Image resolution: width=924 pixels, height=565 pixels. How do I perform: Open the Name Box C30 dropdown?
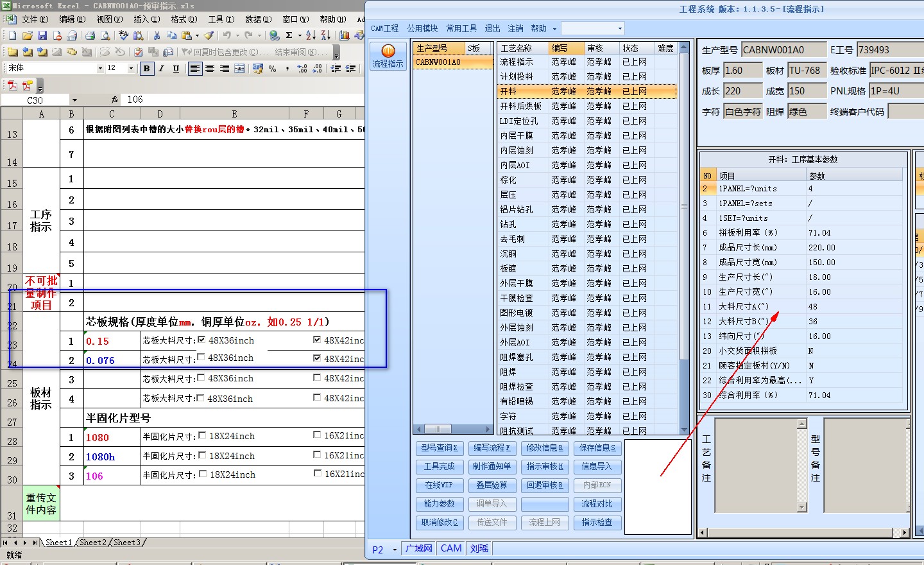click(74, 100)
